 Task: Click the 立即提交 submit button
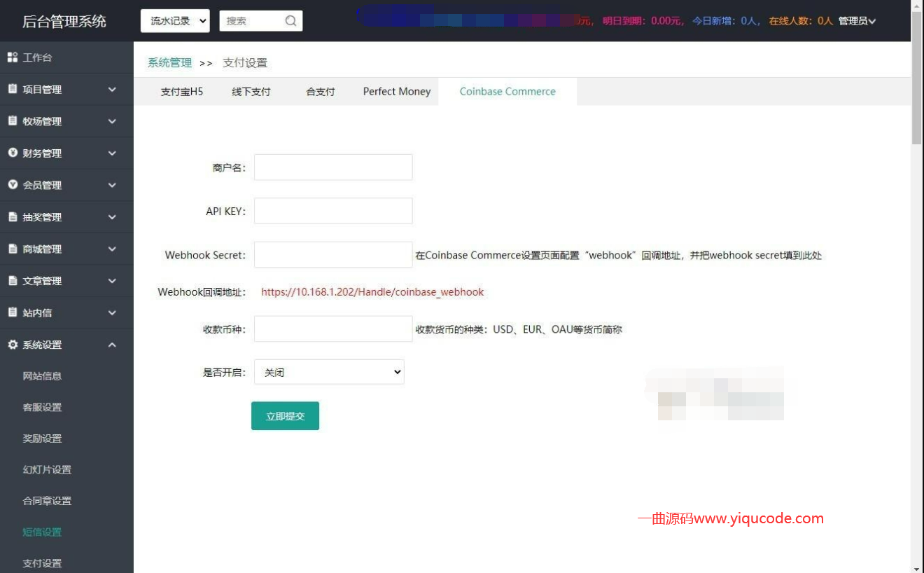pyautogui.click(x=285, y=416)
